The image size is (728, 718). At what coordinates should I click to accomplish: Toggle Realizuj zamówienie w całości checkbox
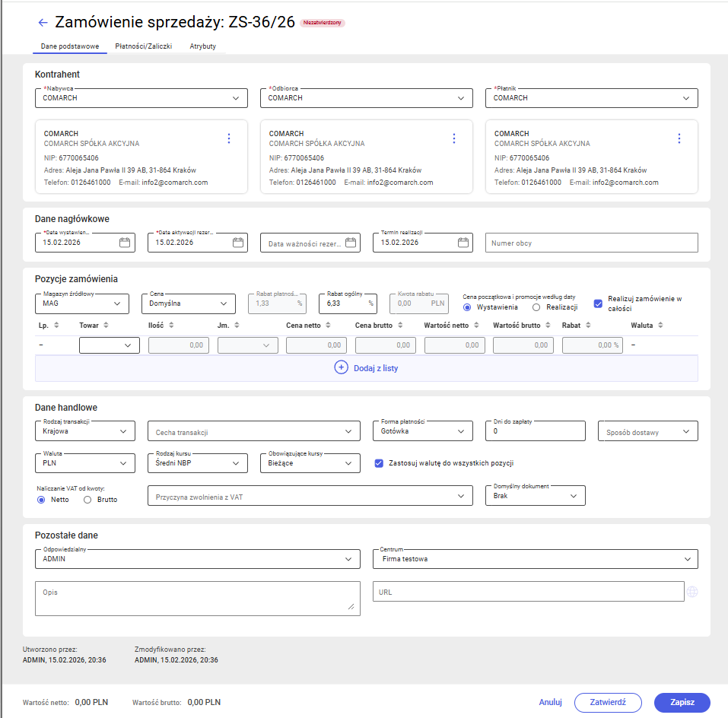(598, 303)
